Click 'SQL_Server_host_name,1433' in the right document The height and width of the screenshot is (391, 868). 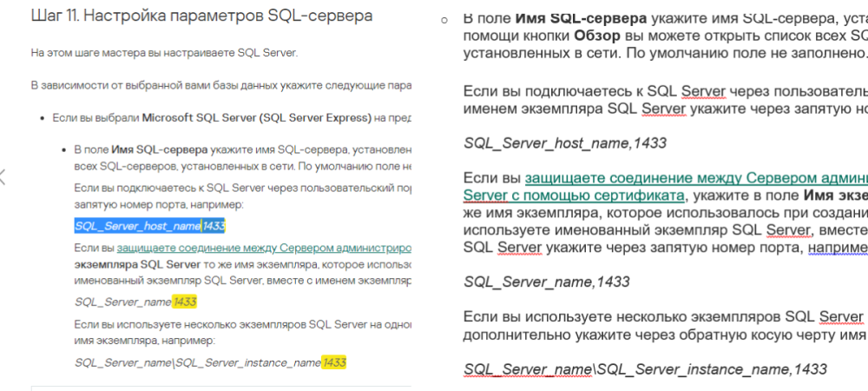coord(565,143)
